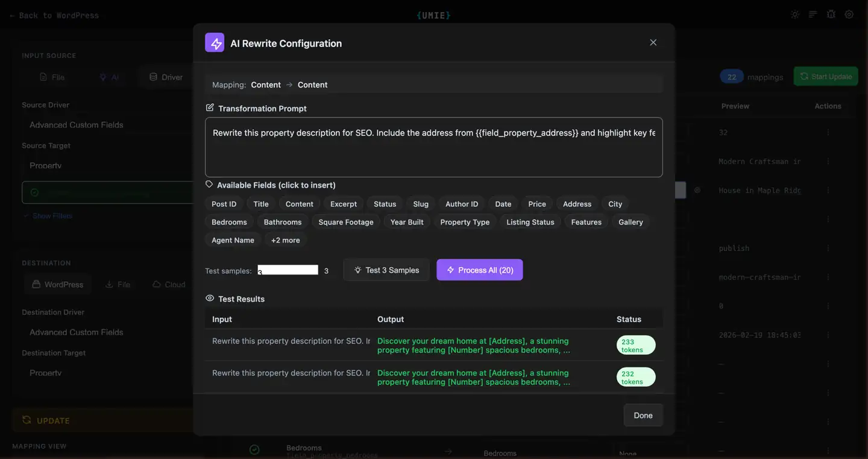This screenshot has height=459, width=868.
Task: Open actions menu for the '0' preview row
Action: point(828,306)
